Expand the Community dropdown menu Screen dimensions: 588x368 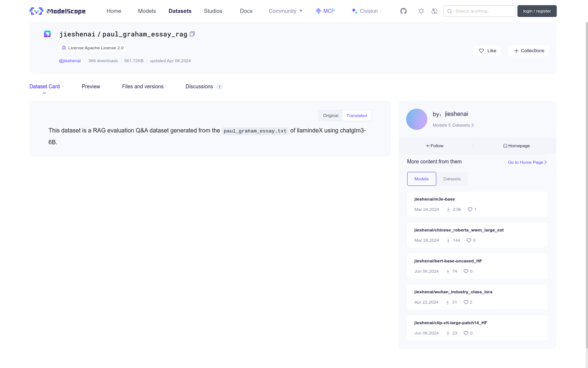click(286, 11)
